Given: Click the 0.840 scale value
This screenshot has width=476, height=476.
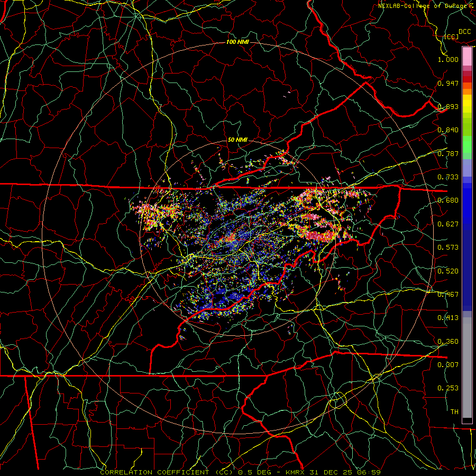Looking at the screenshot, I should coord(448,130).
